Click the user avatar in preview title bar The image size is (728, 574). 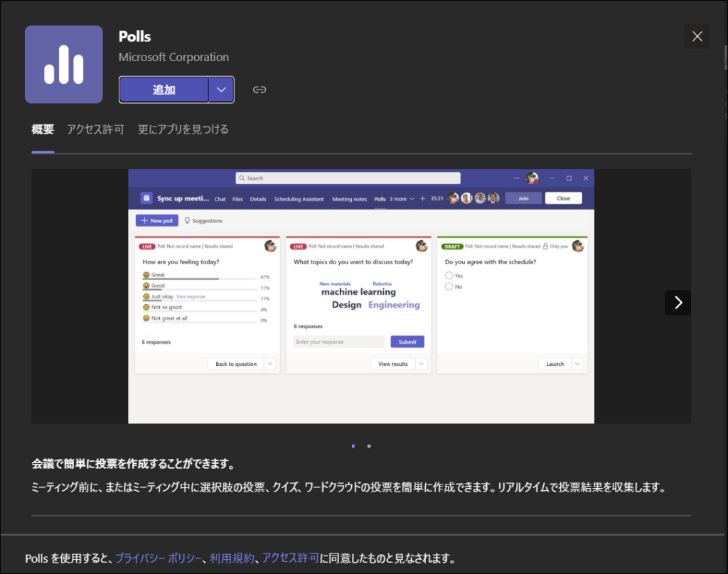point(532,178)
